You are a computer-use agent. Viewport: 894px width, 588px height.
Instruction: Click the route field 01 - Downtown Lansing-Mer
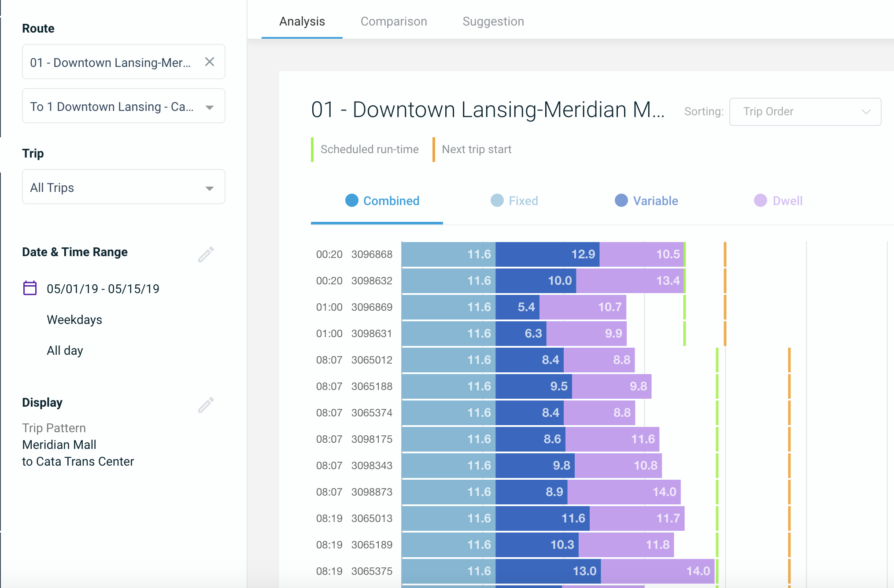coord(110,62)
